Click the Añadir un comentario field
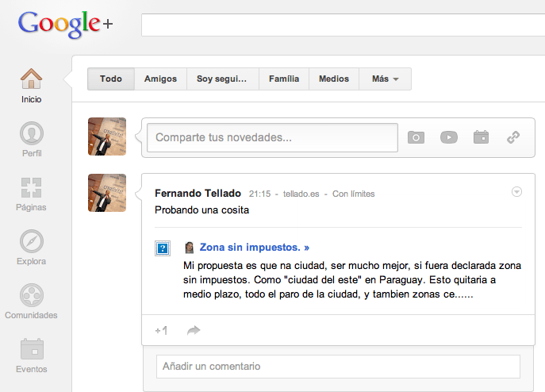Viewport: 545px width, 392px height. pos(337,367)
